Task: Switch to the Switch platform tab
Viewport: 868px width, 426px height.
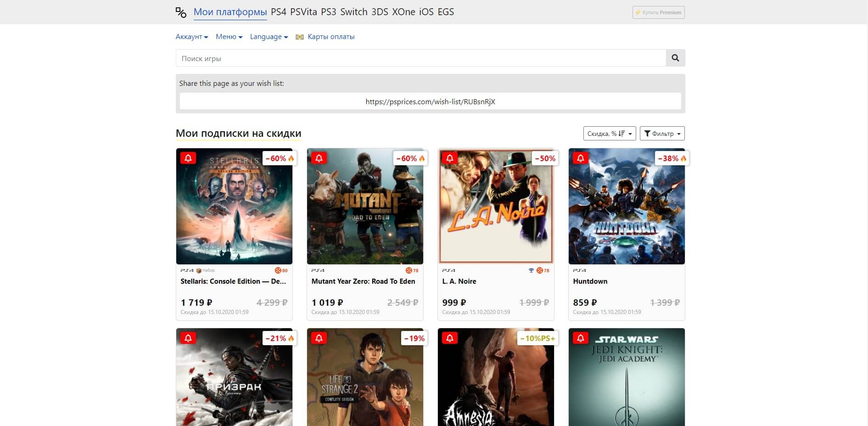Action: coord(354,12)
